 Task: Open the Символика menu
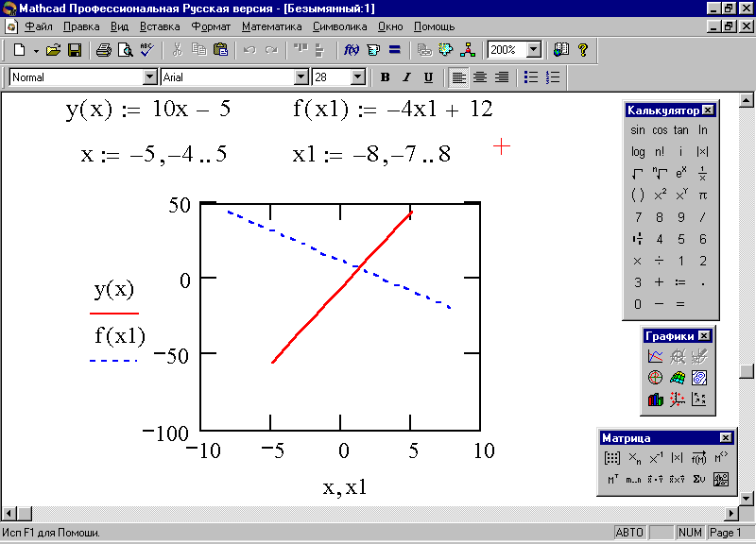coord(339,26)
